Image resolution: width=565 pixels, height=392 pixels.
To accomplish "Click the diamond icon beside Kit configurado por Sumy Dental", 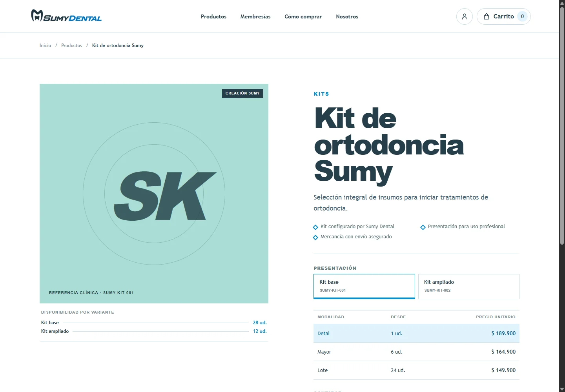I will (315, 227).
